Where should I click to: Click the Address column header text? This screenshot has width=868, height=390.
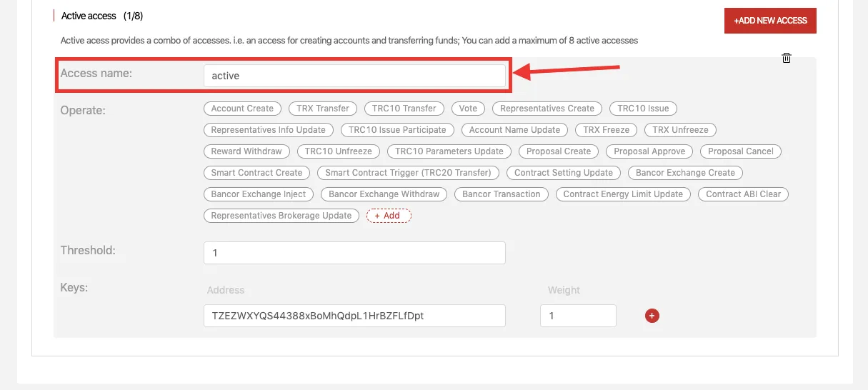tap(226, 290)
